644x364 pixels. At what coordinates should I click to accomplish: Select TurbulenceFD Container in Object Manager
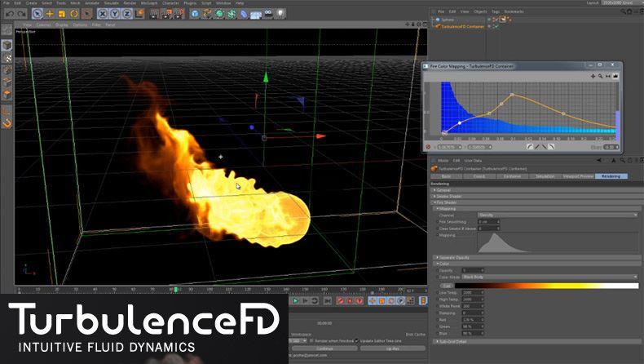click(462, 26)
